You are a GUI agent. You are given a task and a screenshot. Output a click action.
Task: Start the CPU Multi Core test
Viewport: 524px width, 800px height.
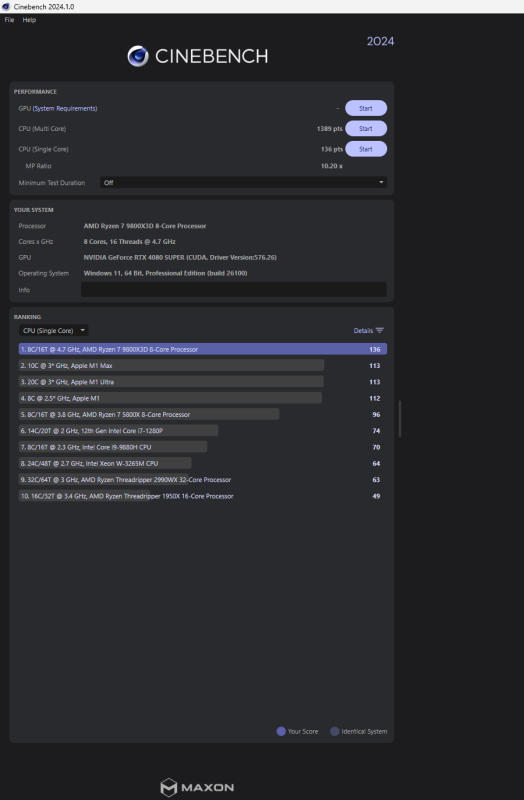366,129
